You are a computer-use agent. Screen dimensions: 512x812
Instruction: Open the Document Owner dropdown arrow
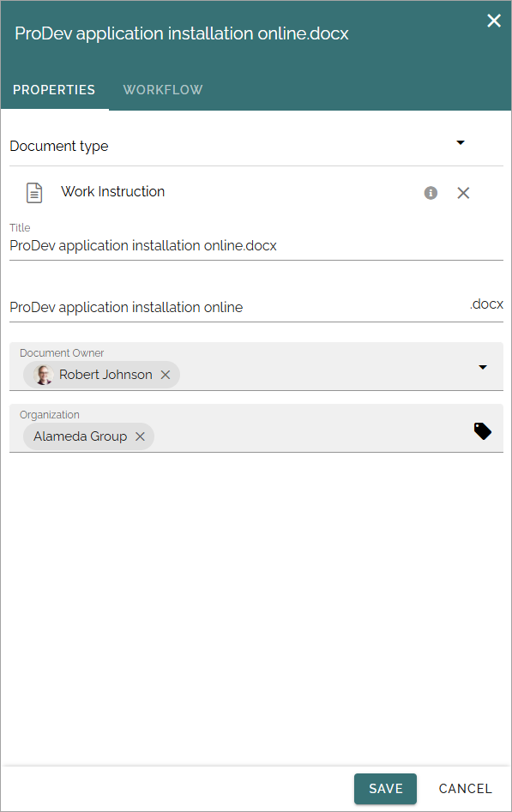tap(483, 367)
